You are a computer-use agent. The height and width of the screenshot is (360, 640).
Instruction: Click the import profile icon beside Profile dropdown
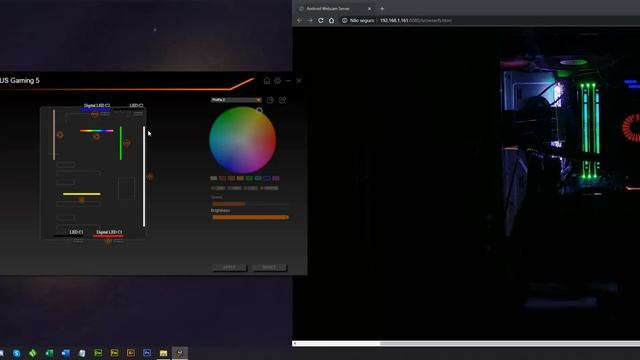(x=270, y=100)
